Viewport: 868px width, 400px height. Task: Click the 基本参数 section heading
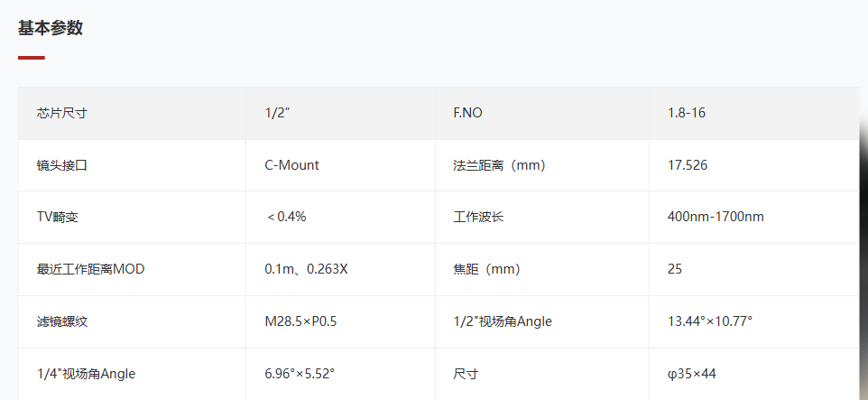point(51,28)
